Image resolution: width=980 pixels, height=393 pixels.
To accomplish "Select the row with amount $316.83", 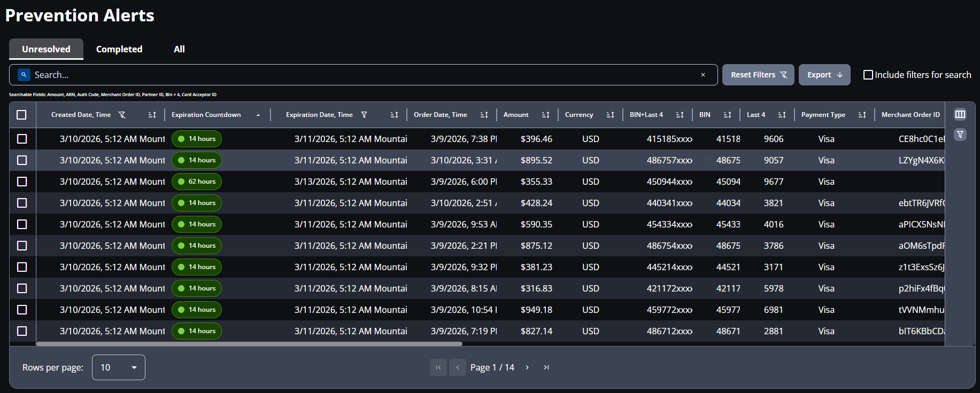I will 22,288.
